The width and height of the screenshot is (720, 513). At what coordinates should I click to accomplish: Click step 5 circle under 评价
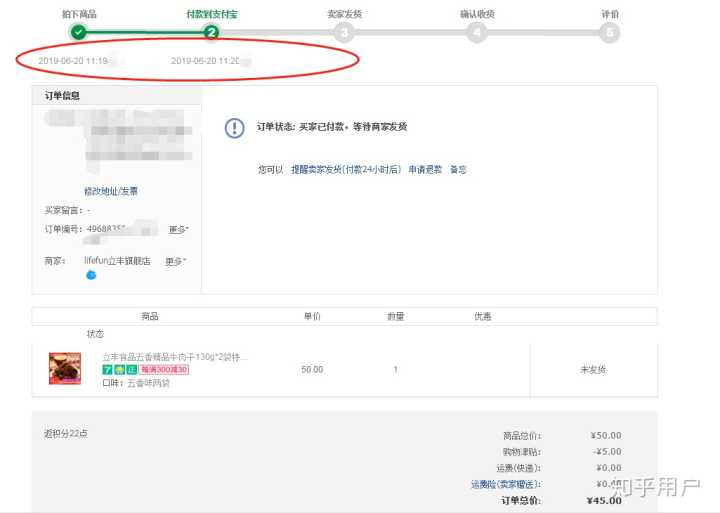click(x=610, y=32)
